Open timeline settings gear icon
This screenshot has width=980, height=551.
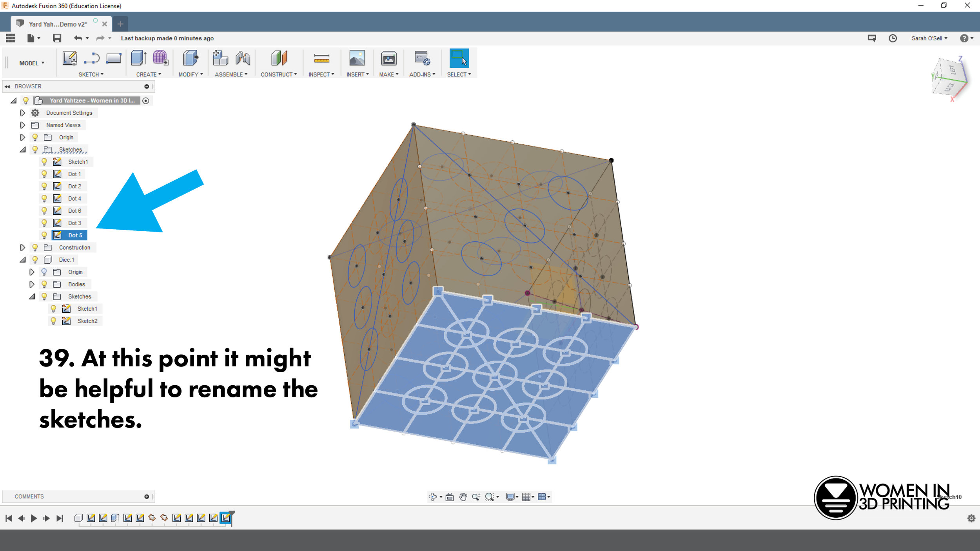point(971,518)
